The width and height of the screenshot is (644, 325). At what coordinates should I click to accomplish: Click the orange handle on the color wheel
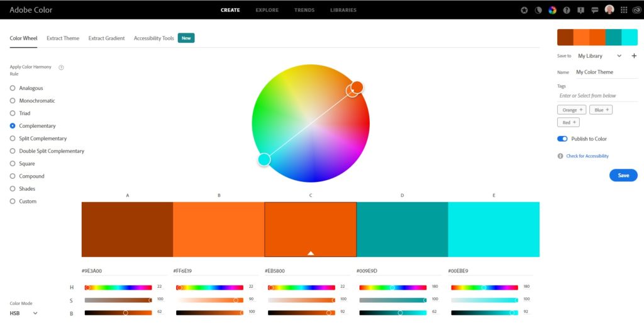pos(357,87)
